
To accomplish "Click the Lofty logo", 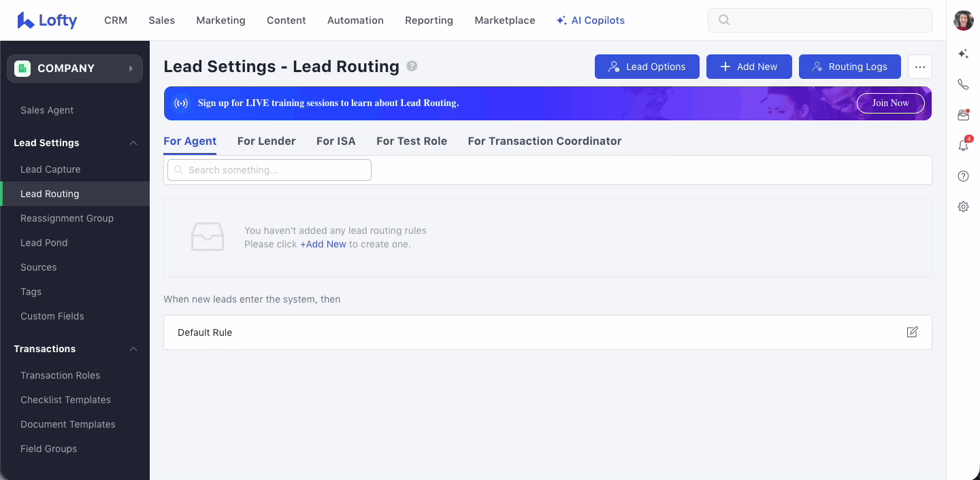I will pyautogui.click(x=47, y=20).
